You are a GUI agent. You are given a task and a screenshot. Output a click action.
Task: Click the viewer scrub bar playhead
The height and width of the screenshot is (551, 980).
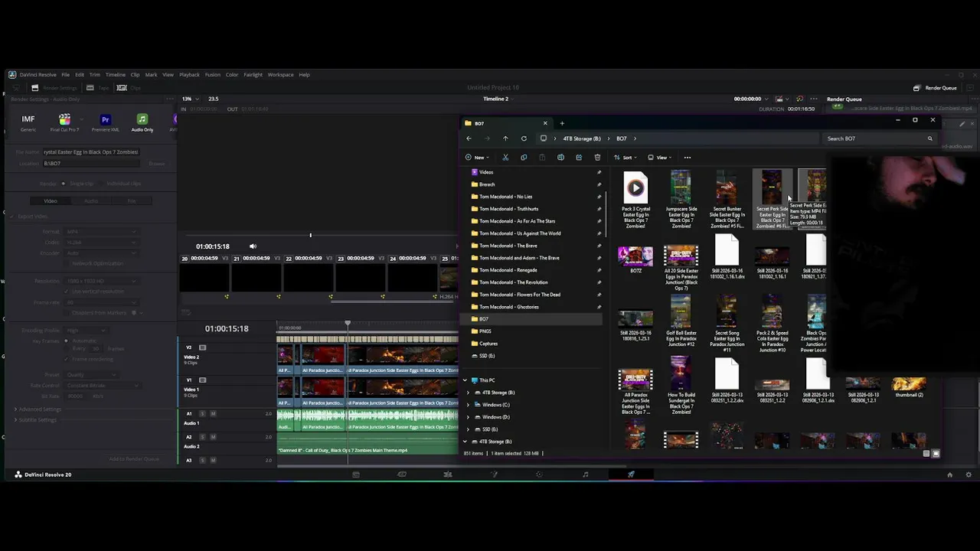click(310, 235)
